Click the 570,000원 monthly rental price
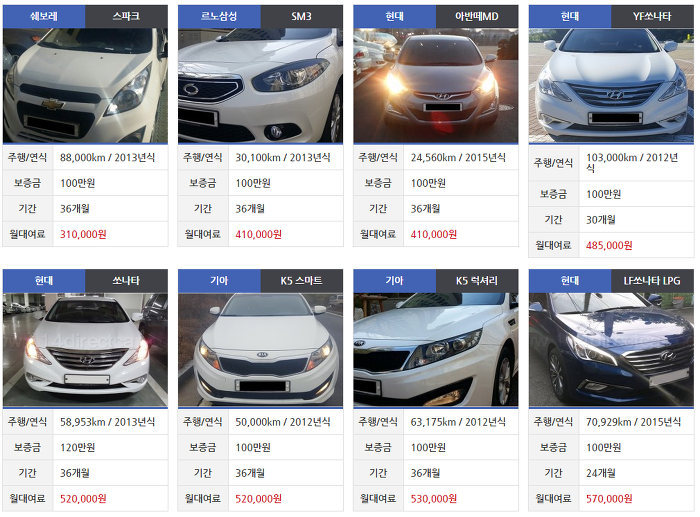 [x=609, y=498]
